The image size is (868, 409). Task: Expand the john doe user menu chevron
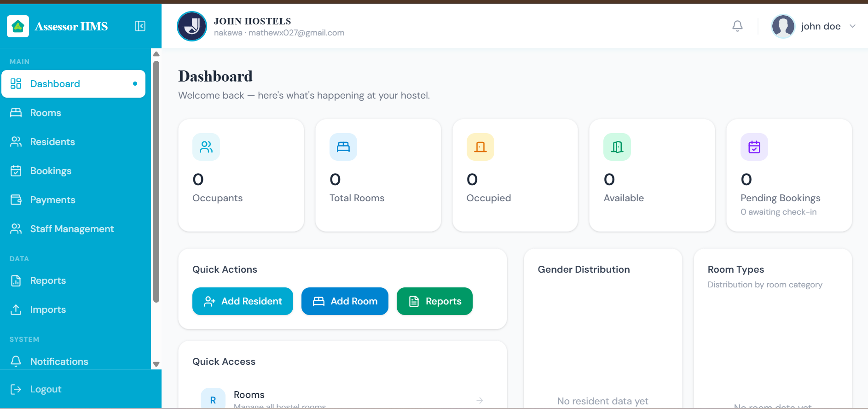tap(852, 26)
